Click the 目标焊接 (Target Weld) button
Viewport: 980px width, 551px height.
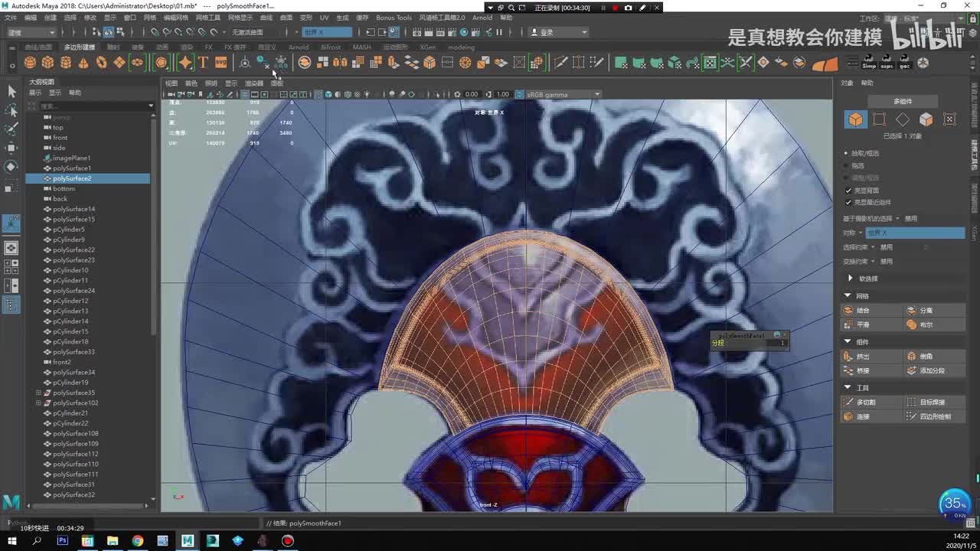[934, 402]
